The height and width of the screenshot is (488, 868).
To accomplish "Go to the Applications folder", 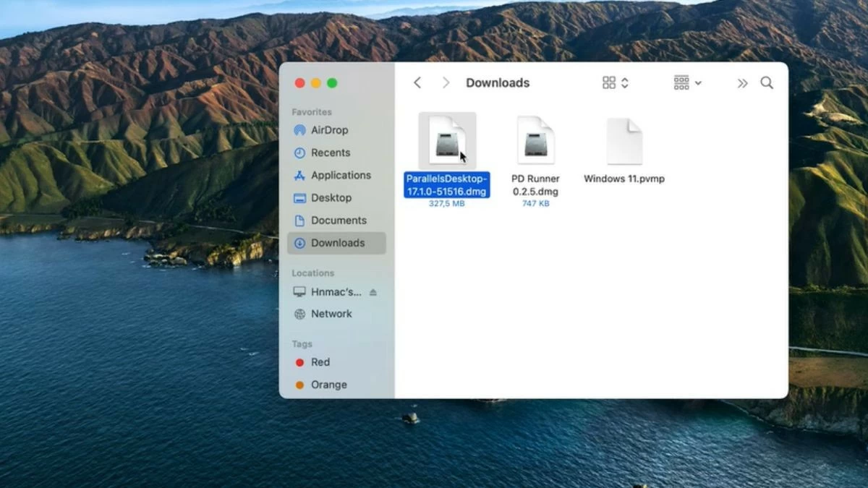I will (340, 175).
